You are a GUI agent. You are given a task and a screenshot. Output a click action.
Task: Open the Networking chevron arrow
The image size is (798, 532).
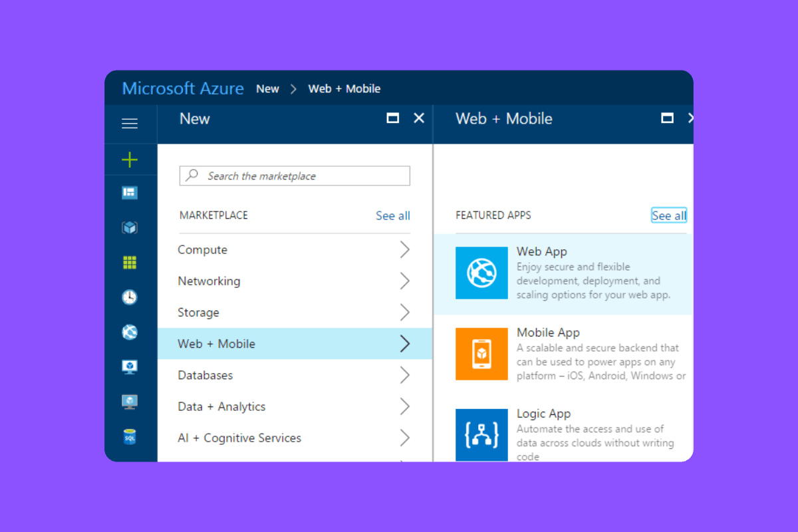[x=405, y=281]
